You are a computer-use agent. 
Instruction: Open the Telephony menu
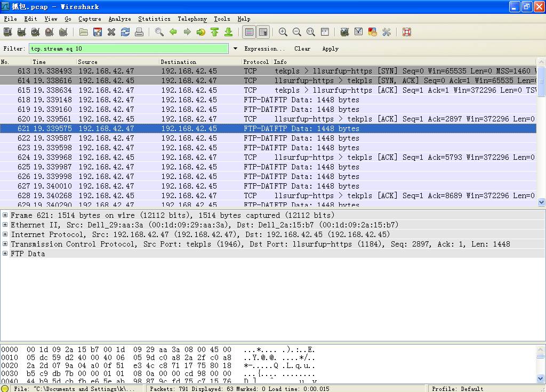(x=192, y=19)
